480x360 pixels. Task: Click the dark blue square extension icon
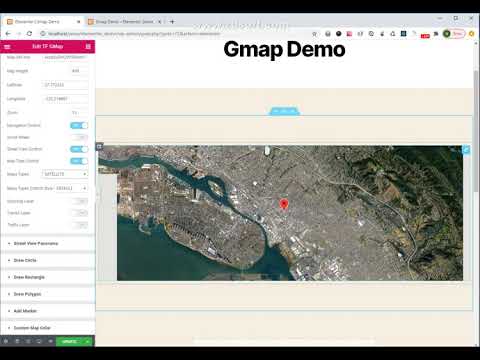click(x=403, y=34)
